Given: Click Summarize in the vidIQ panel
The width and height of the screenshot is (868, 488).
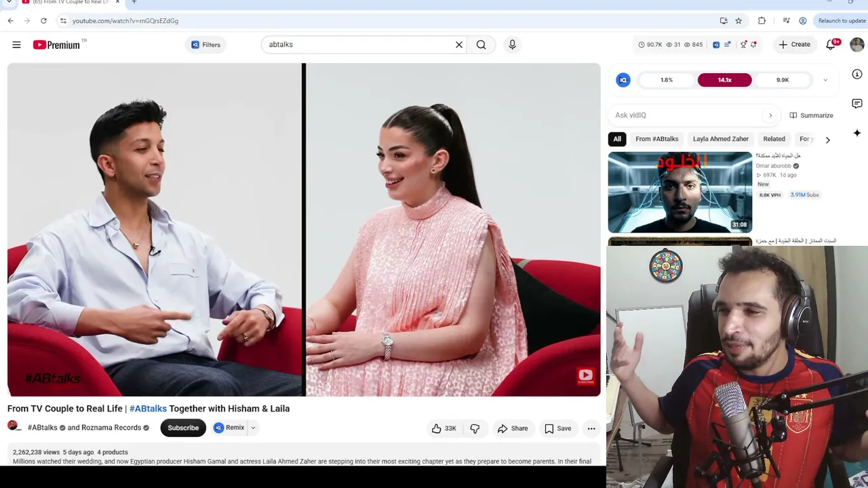Looking at the screenshot, I should (811, 115).
